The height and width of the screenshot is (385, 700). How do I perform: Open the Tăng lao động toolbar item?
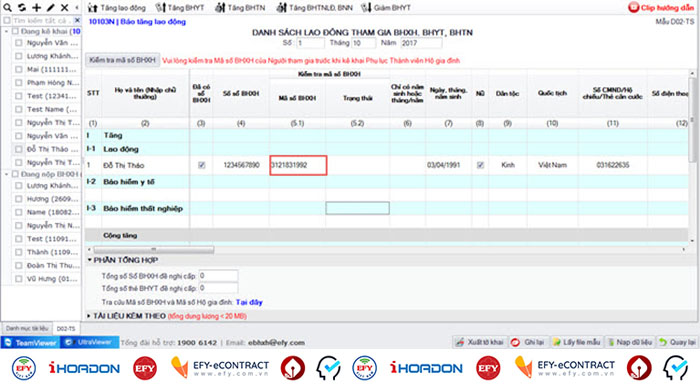pos(117,8)
